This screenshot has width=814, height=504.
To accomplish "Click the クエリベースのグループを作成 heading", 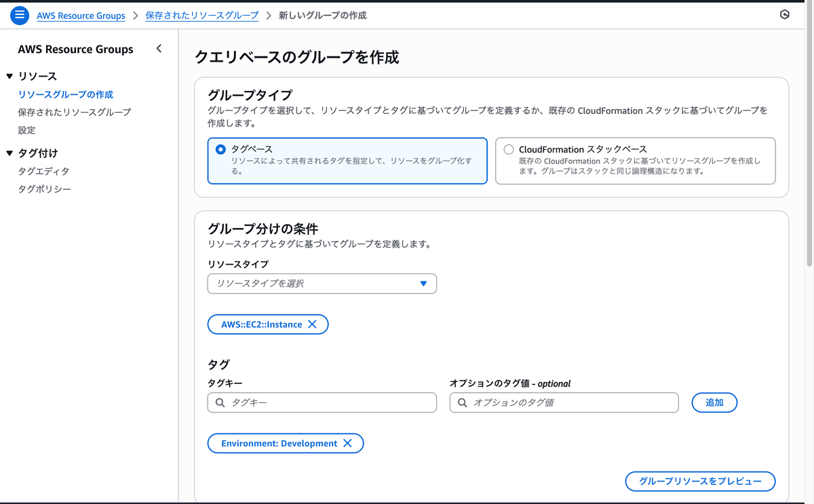I will pyautogui.click(x=296, y=58).
